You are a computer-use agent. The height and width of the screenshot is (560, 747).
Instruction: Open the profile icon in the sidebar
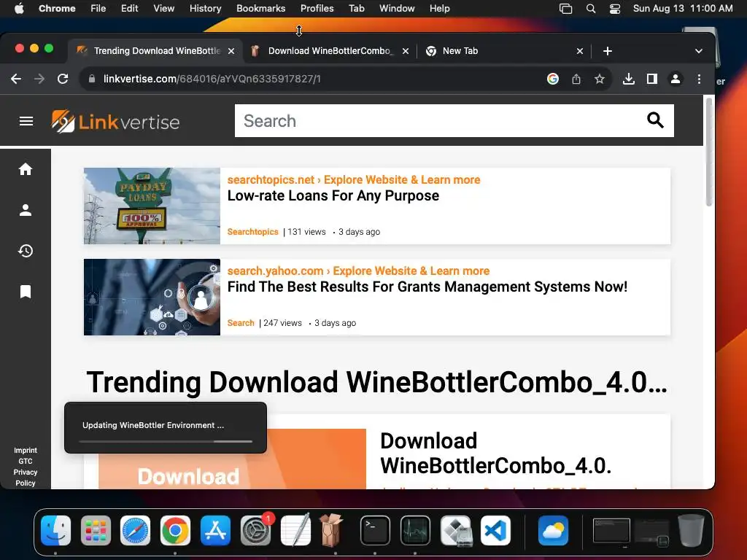coord(26,210)
